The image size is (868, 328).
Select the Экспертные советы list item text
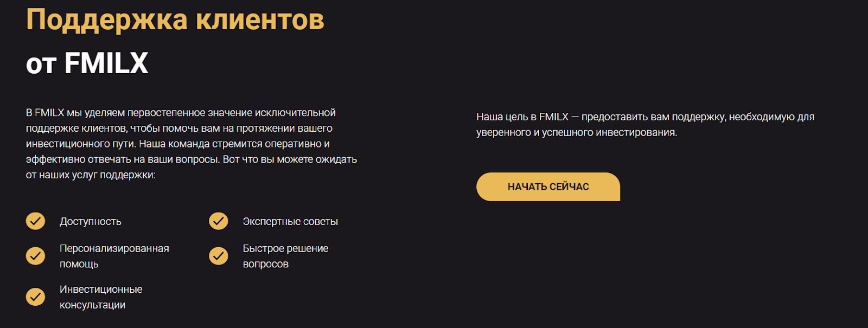290,221
